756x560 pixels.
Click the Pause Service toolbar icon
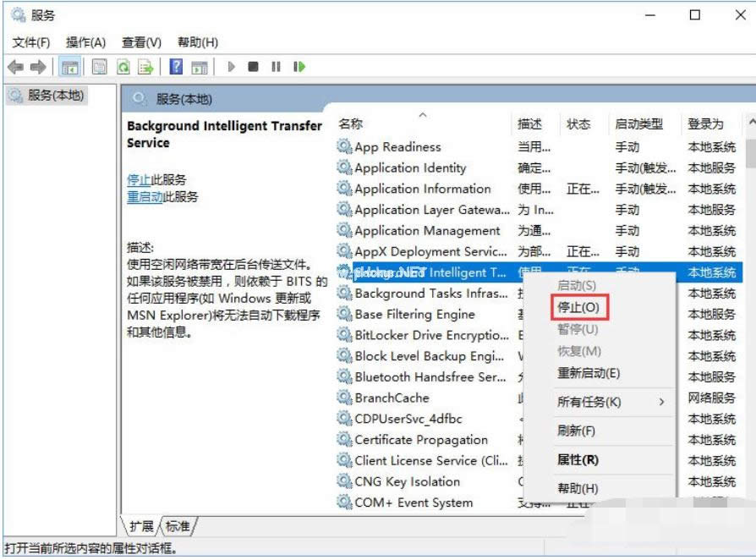pos(276,67)
